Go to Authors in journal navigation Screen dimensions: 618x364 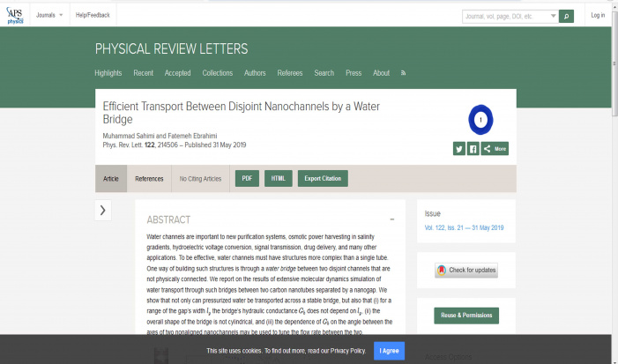pyautogui.click(x=255, y=73)
